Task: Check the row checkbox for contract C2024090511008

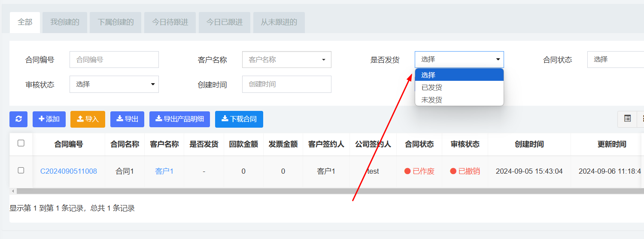Action: pyautogui.click(x=21, y=171)
